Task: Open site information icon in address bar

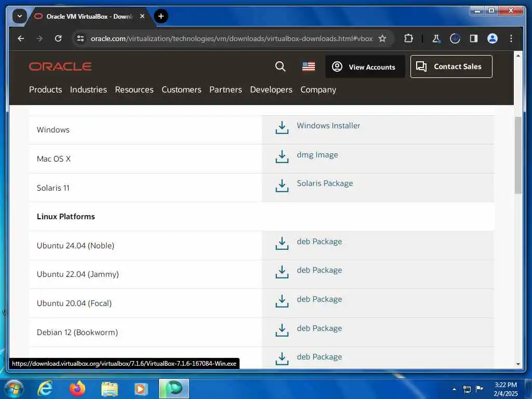Action: point(81,38)
